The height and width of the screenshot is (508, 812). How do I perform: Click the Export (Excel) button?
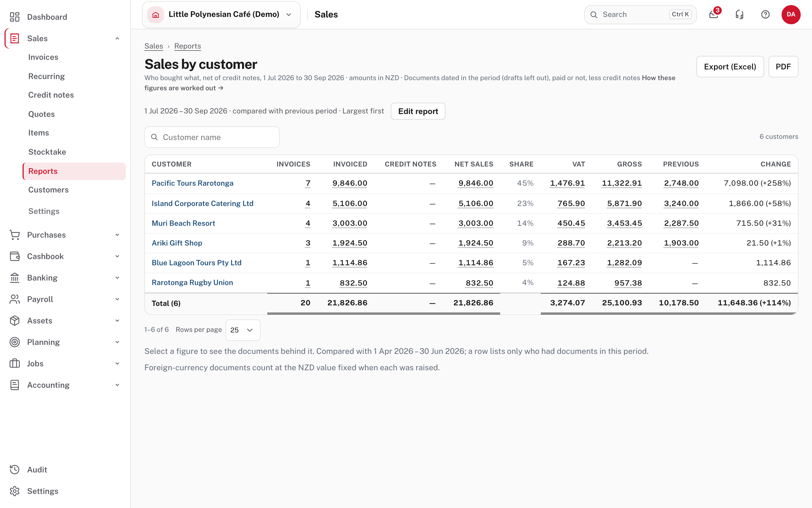[x=730, y=67]
